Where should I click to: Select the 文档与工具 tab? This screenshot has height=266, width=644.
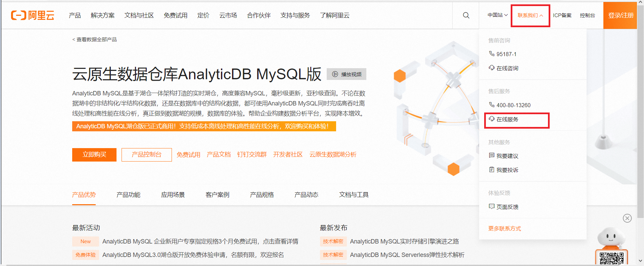coord(354,195)
